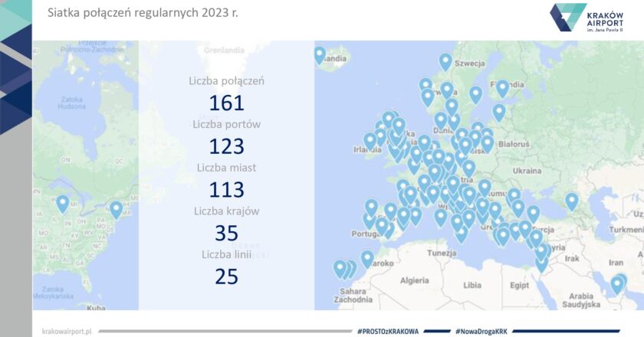Open the krakowairport.pl link
This screenshot has width=644, height=337.
click(x=67, y=331)
